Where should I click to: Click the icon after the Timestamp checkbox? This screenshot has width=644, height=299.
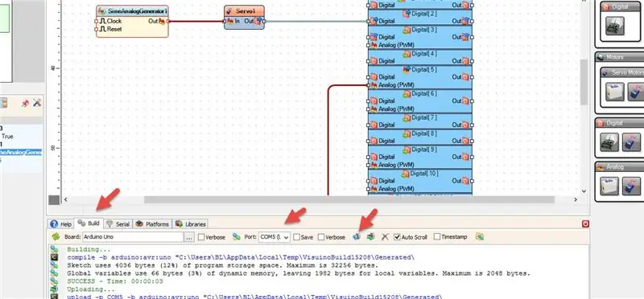click(480, 236)
